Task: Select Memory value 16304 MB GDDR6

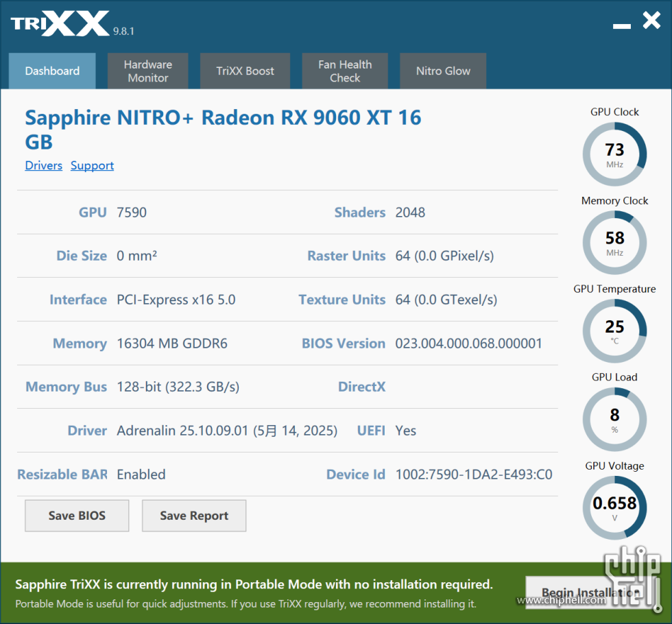Action: (x=172, y=344)
